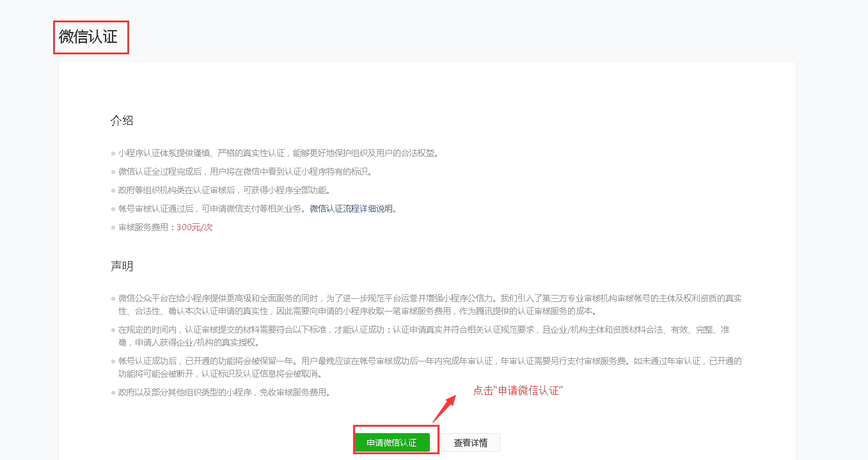Click the bullet dot before 小程序认证体系 line
This screenshot has height=460, width=868.
pos(113,154)
